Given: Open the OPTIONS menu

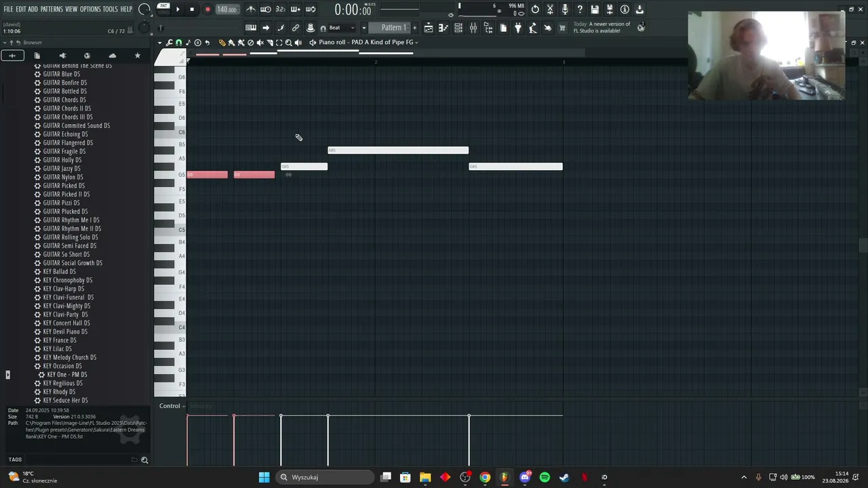Looking at the screenshot, I should 90,9.
